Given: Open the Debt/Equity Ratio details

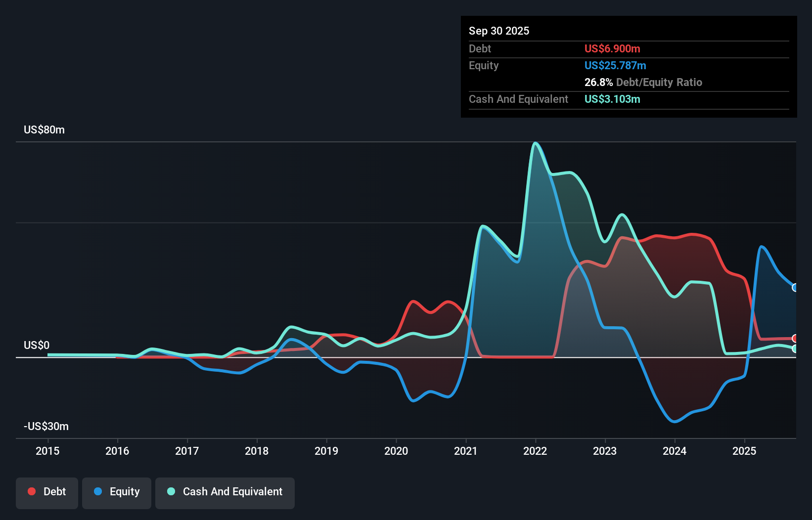Looking at the screenshot, I should (x=643, y=82).
